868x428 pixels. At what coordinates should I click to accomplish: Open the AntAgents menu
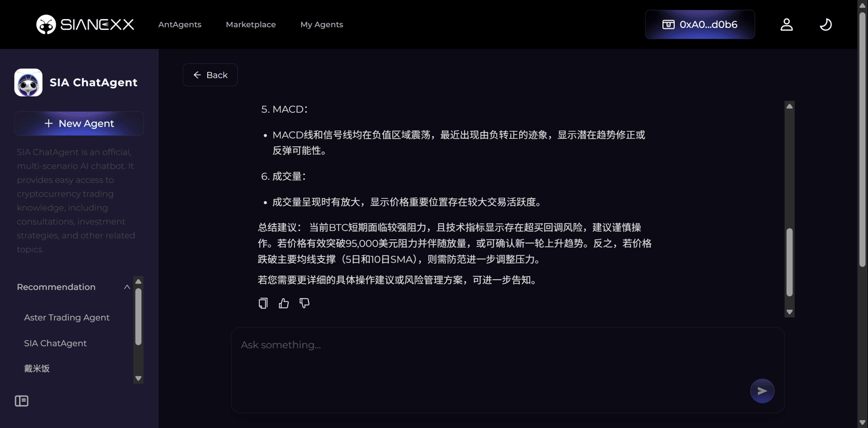[x=180, y=24]
